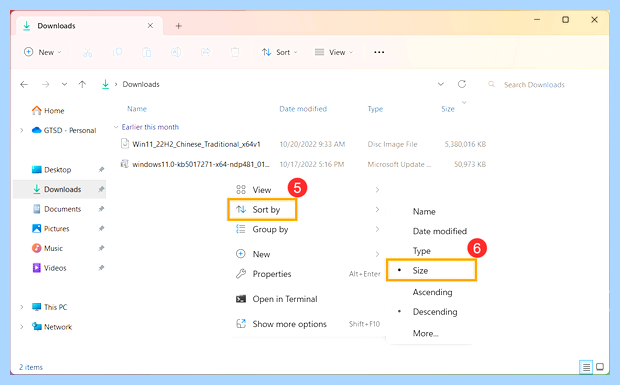Unpin Desktop using its pin icon
Image resolution: width=620 pixels, height=385 pixels.
[101, 170]
